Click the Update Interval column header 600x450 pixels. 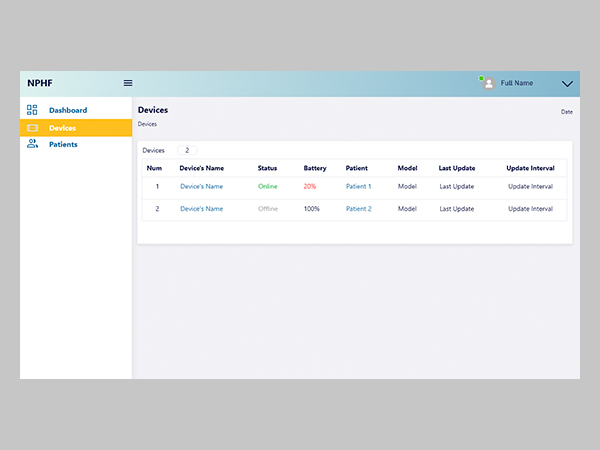[530, 168]
